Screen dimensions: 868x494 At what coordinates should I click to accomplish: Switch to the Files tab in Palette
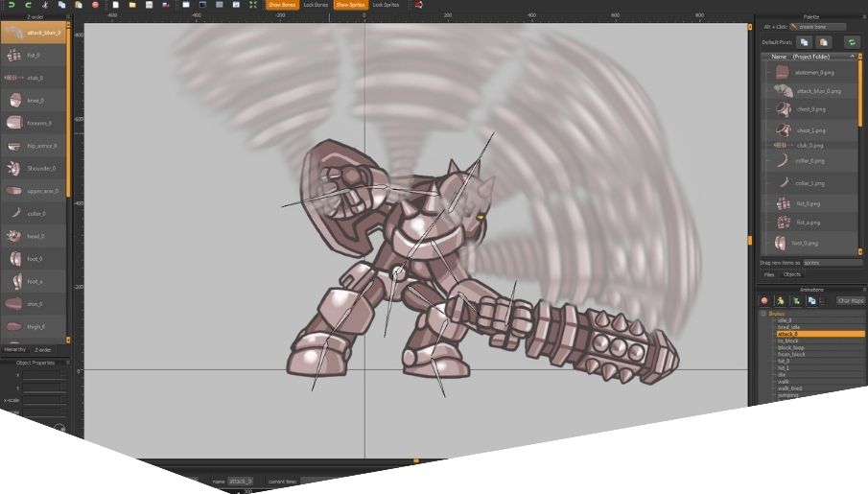click(769, 274)
